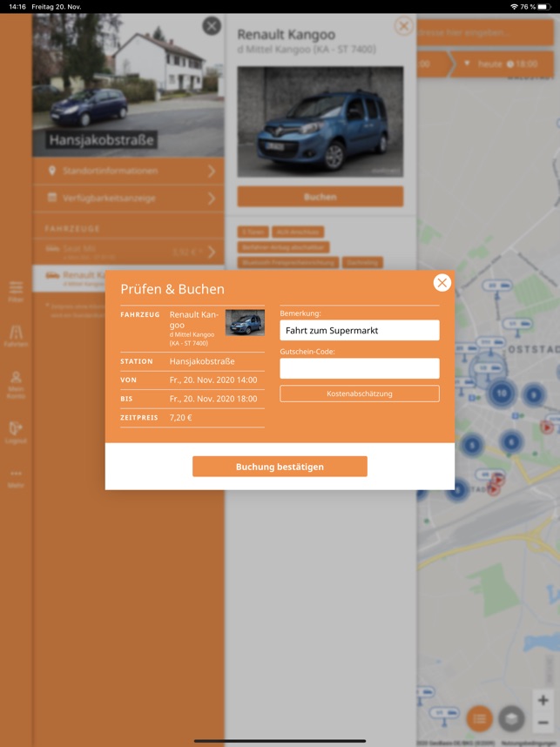Open the Mehr three-dots menu
The image size is (560, 747).
pos(16,478)
